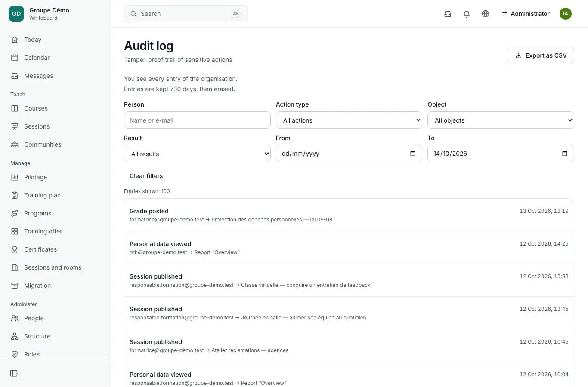Select Session published entry for Classe virtuelle
Screen dimensions: 588x387
[349, 280]
